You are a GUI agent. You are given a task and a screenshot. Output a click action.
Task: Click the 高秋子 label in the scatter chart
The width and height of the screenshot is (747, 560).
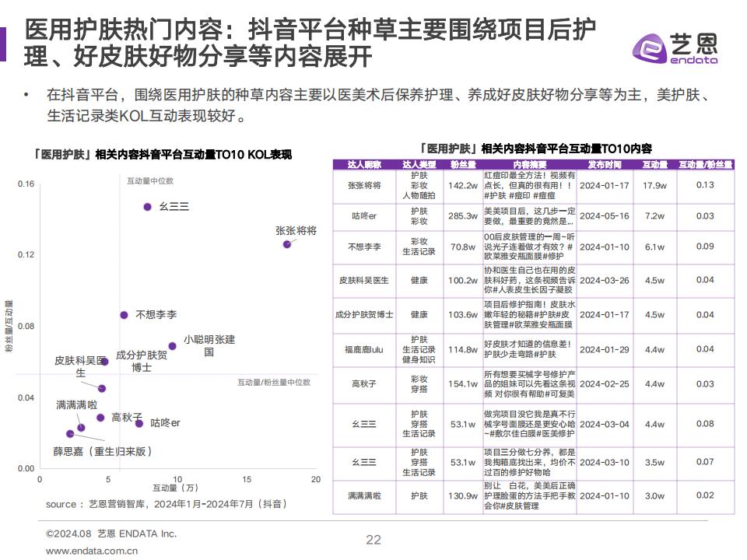127,418
